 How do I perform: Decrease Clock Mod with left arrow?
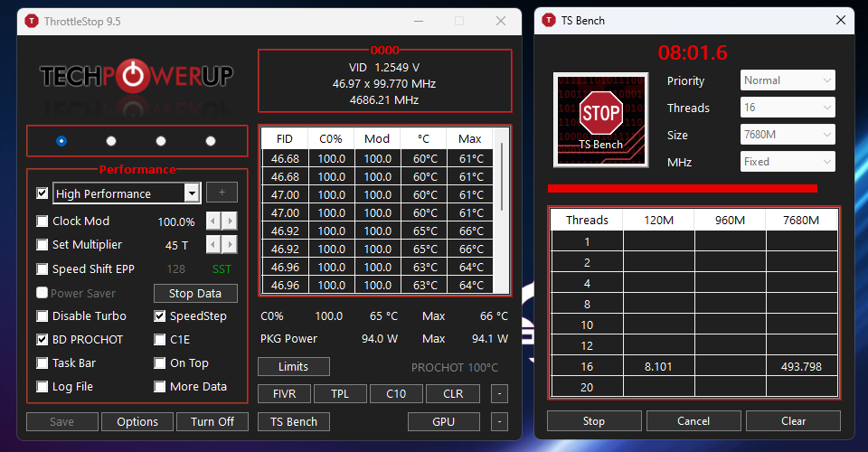tap(213, 221)
